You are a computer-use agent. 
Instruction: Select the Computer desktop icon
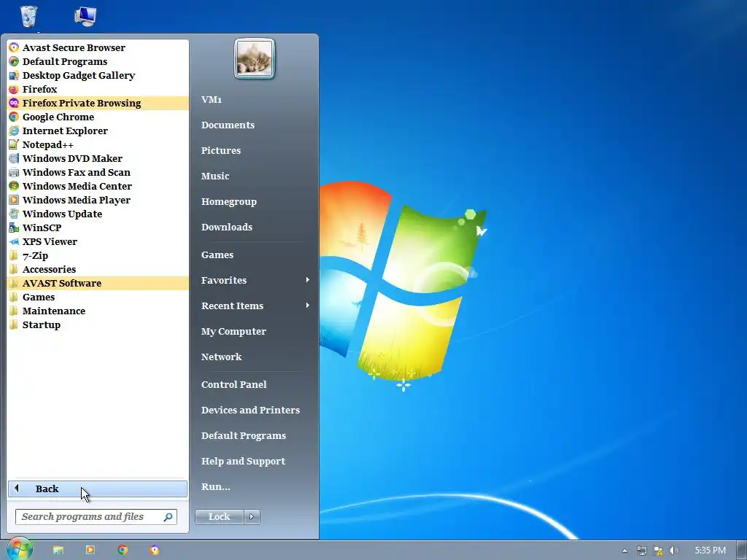86,16
